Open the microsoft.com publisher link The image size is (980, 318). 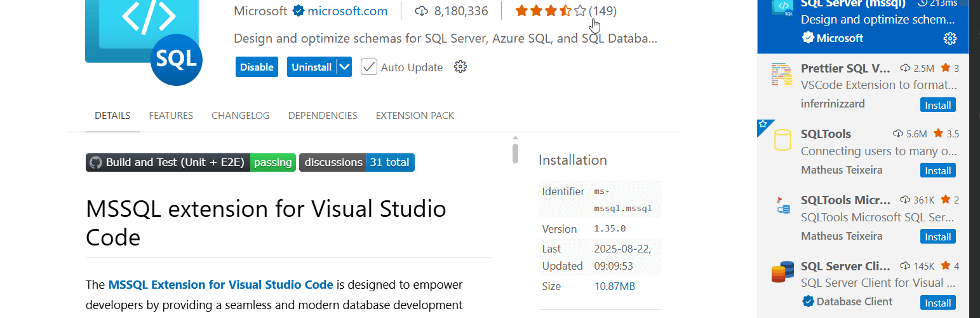click(x=347, y=11)
